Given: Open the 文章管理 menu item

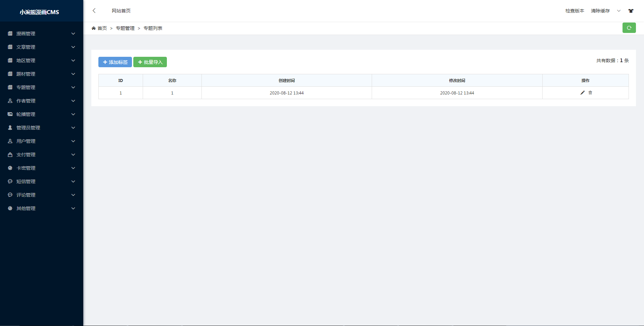Looking at the screenshot, I should (26, 47).
